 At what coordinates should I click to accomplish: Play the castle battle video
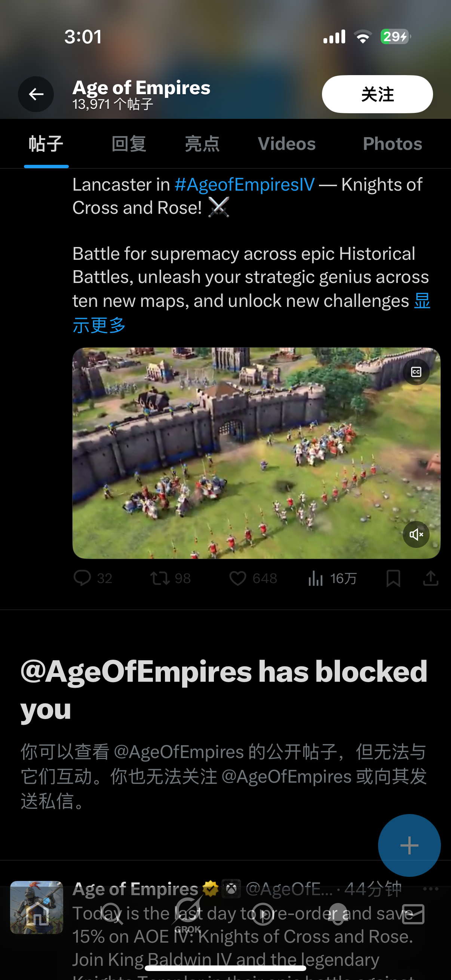[x=256, y=453]
